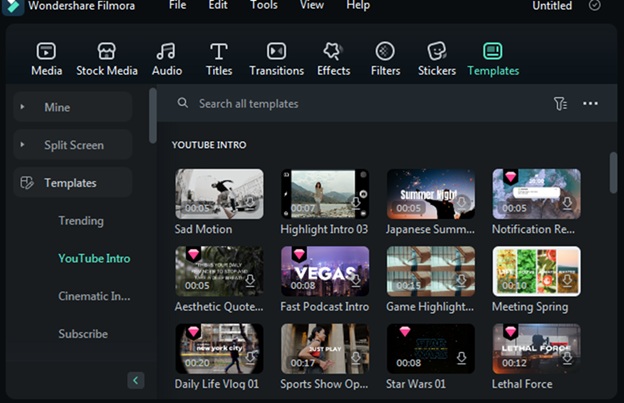Click the filter icon beside search bar
Image resolution: width=624 pixels, height=403 pixels.
coord(560,104)
